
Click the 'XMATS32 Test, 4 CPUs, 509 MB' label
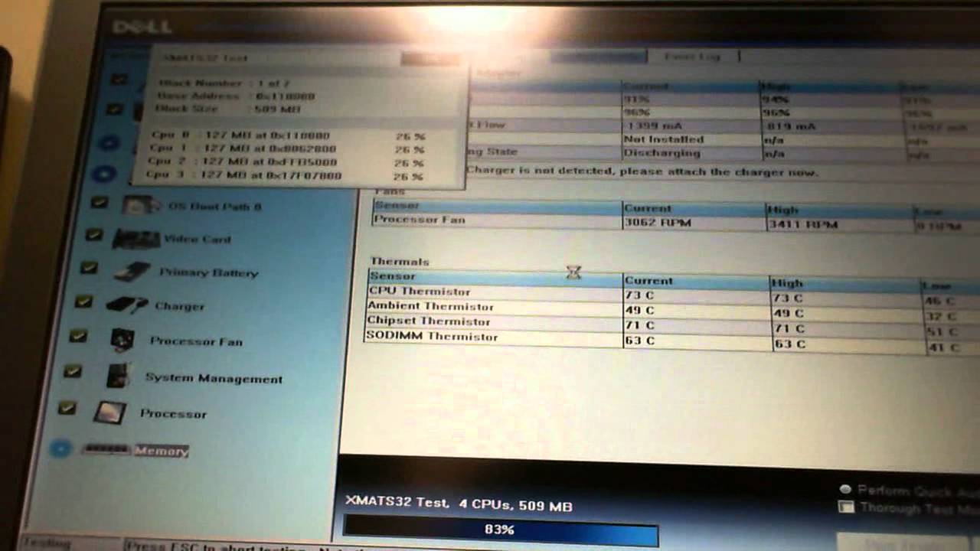pyautogui.click(x=459, y=503)
